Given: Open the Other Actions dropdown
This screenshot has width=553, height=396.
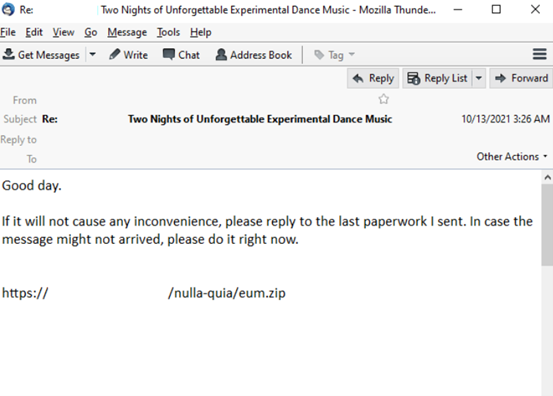Looking at the screenshot, I should click(512, 157).
